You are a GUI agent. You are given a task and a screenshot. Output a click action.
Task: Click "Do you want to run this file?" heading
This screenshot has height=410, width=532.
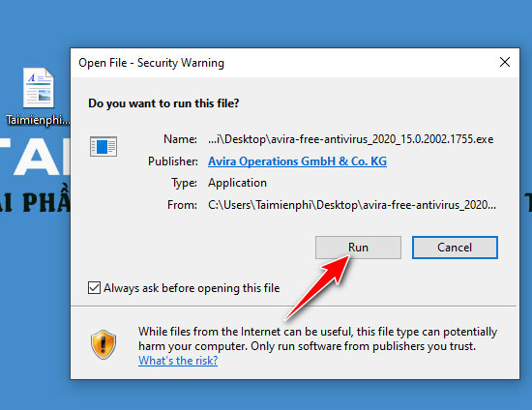coord(163,103)
